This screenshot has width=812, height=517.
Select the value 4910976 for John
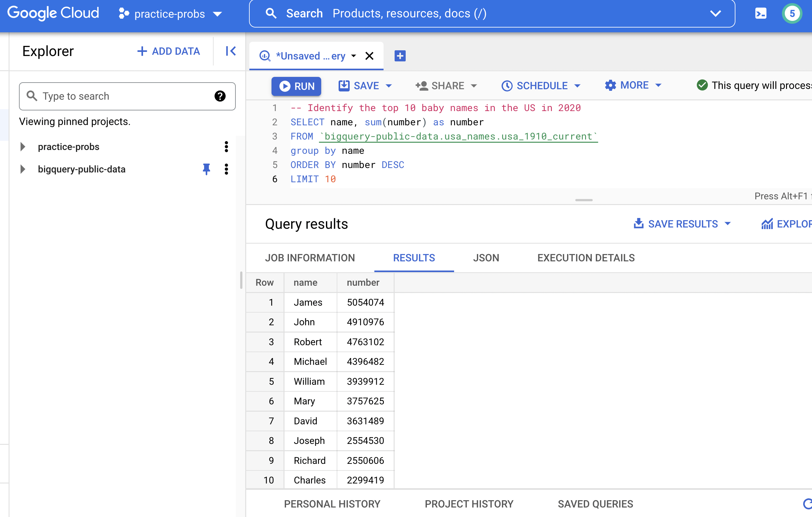365,322
